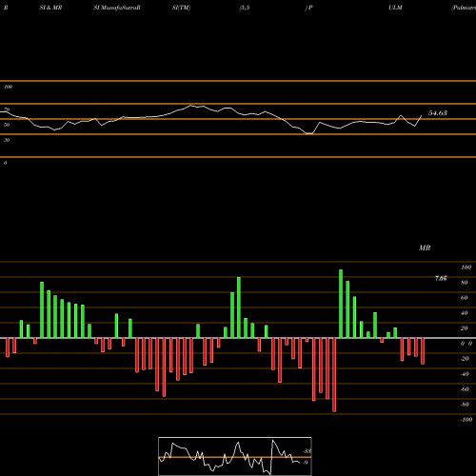
Task: Click the 50 level label on RSI axis
Action: click(7, 125)
